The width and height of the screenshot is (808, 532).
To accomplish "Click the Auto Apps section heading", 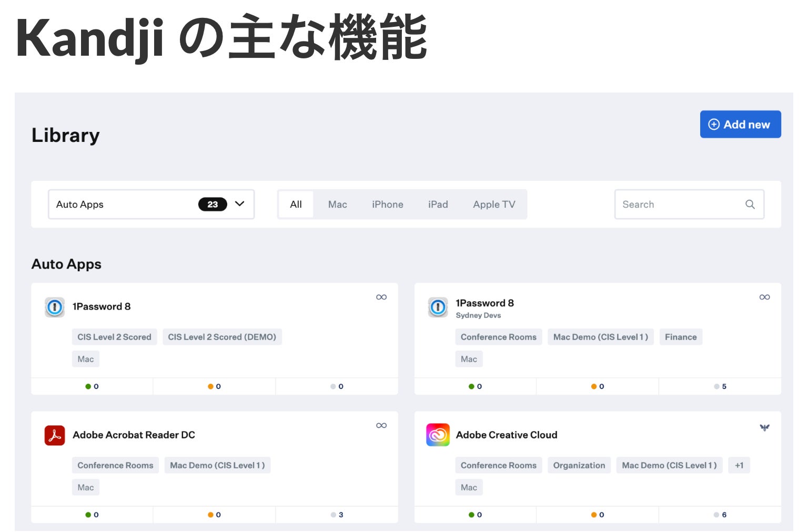I will tap(66, 264).
